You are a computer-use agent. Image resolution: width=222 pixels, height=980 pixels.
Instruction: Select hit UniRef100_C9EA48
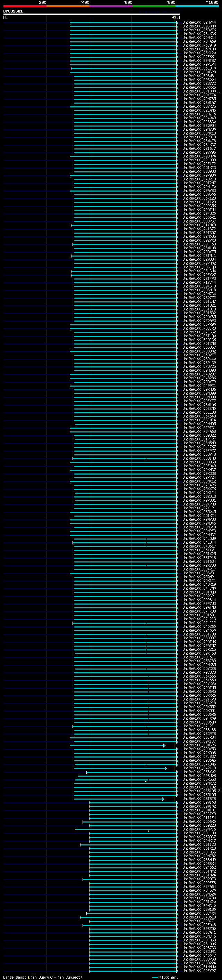point(199,925)
